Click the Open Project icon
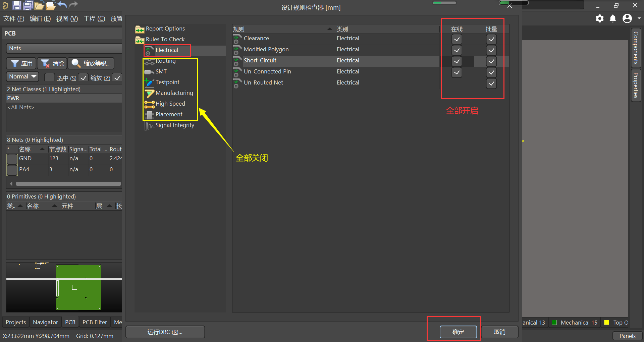Image resolution: width=644 pixels, height=342 pixels. 51,5
